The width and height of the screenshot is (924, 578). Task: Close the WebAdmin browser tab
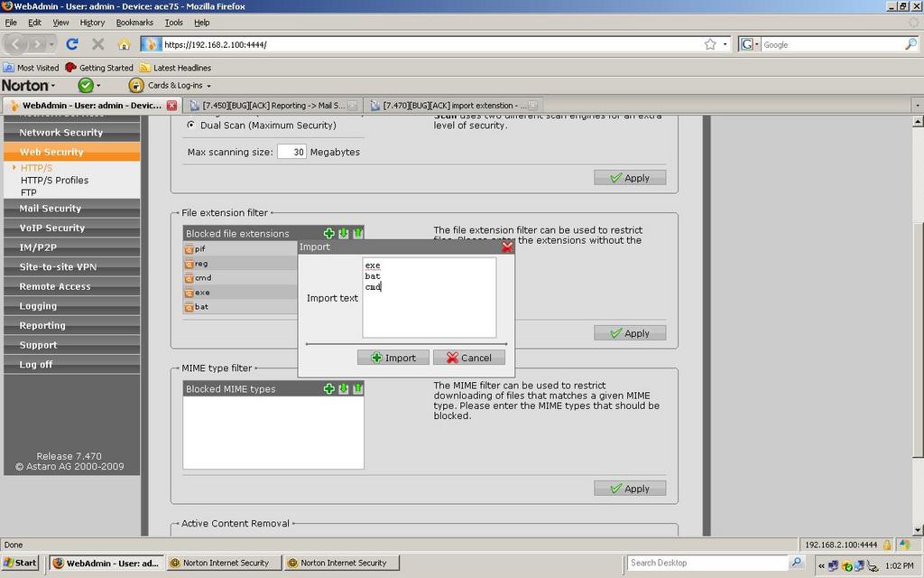[171, 106]
